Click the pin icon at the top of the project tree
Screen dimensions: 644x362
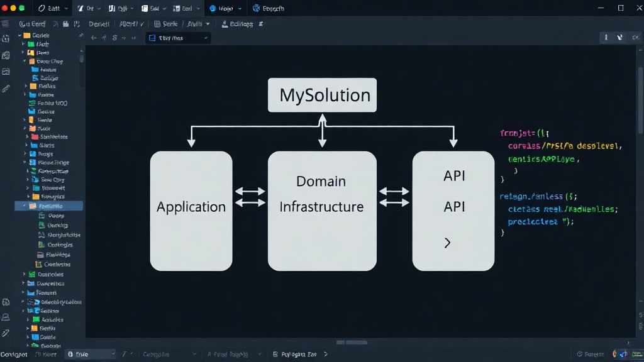point(81,35)
